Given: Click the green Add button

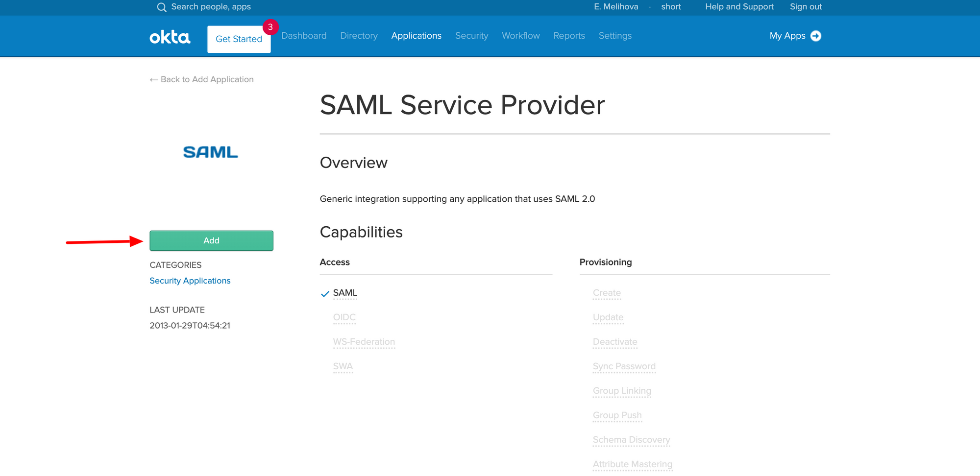Looking at the screenshot, I should (x=212, y=240).
